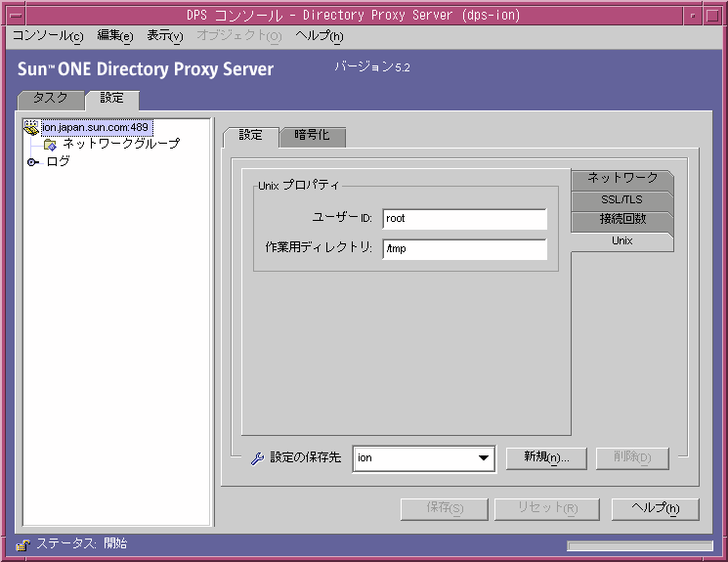Screen dimensions: 728x562
Task: Open the 設定の保存先 dropdown showing ion
Action: tap(423, 458)
